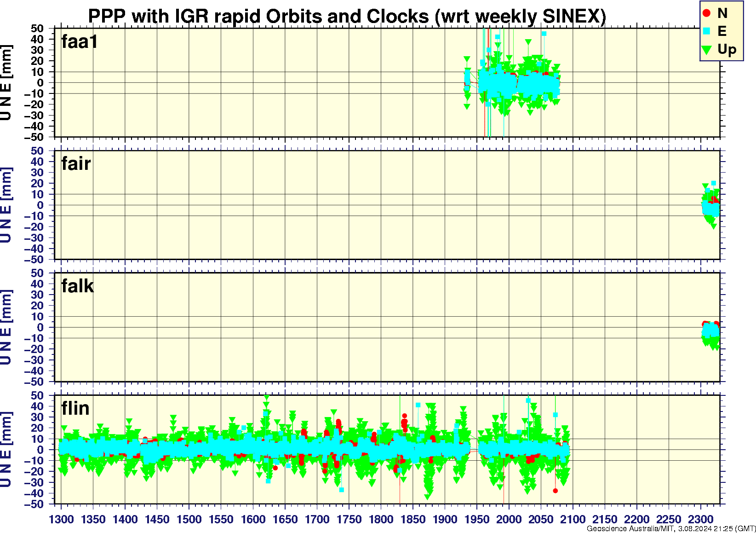Click the flin cyan outlier near week 1738
Screen dimensions: 756x533
pos(341,490)
